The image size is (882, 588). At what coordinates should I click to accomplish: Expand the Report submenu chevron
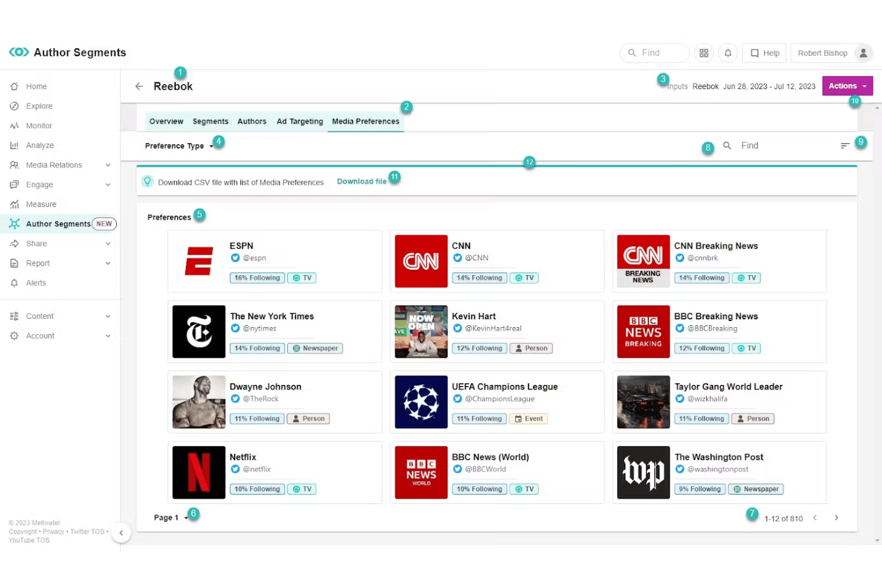click(x=108, y=263)
